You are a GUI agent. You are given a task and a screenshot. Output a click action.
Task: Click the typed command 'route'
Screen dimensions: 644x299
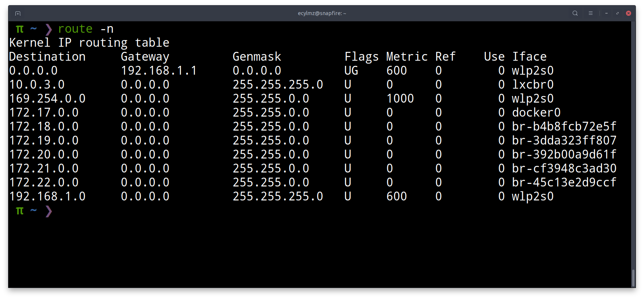(75, 29)
